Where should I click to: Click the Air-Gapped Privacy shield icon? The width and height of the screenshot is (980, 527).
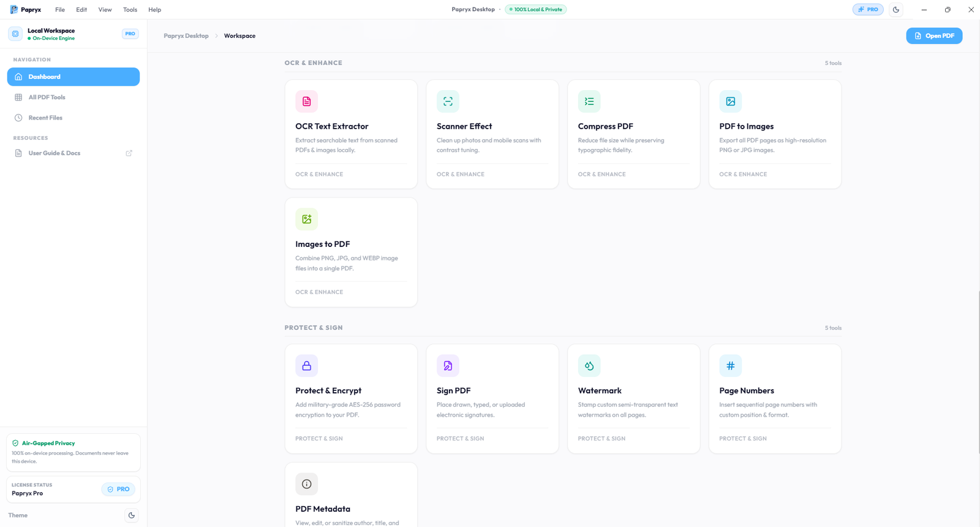15,443
